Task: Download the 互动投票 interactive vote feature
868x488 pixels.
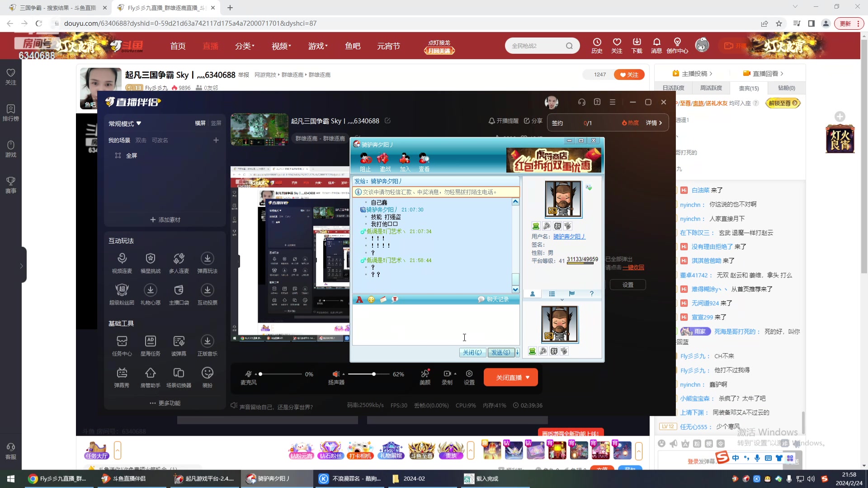Action: tap(208, 295)
